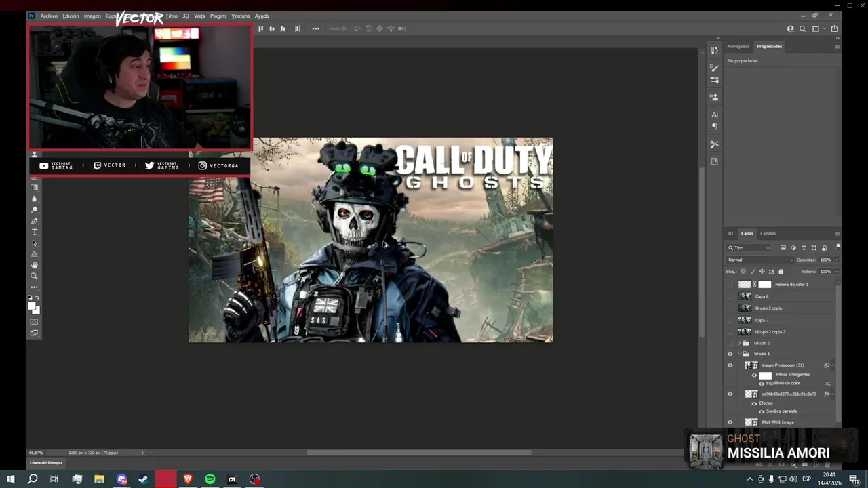
Task: Hide the Equilibrio de color filter
Action: pyautogui.click(x=761, y=384)
